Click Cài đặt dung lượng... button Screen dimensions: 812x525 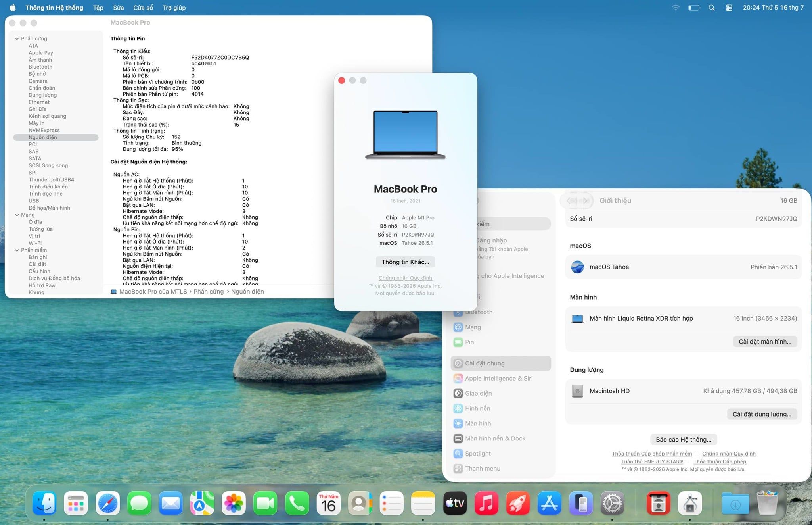coord(762,414)
